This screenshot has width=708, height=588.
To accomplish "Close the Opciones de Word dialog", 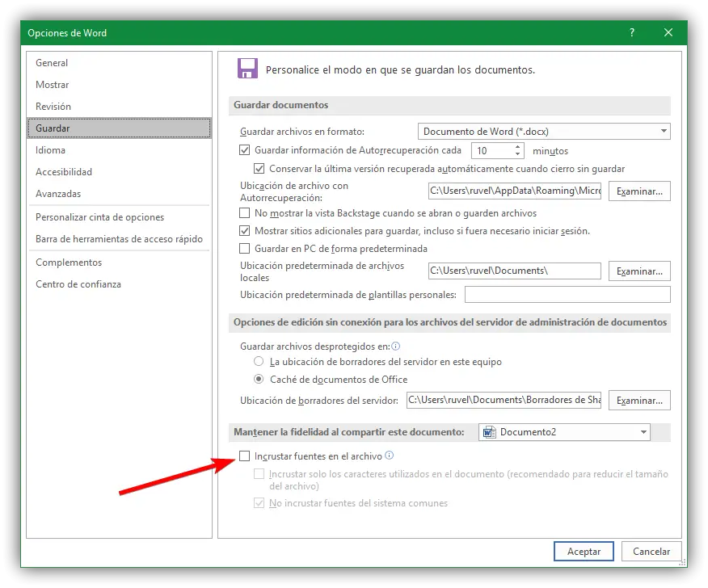I will 668,32.
